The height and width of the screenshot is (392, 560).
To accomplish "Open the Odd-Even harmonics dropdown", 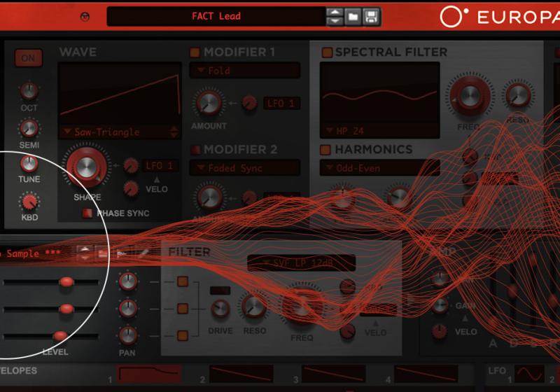I will pos(379,168).
